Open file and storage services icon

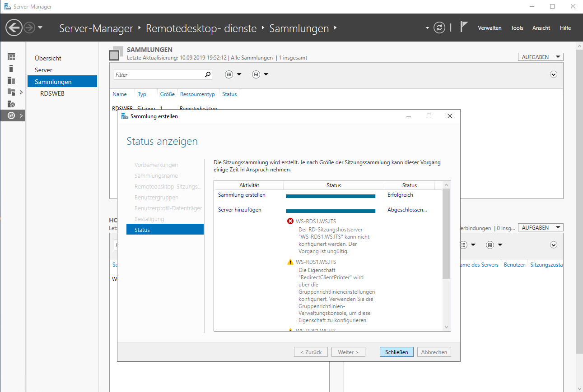[x=11, y=92]
